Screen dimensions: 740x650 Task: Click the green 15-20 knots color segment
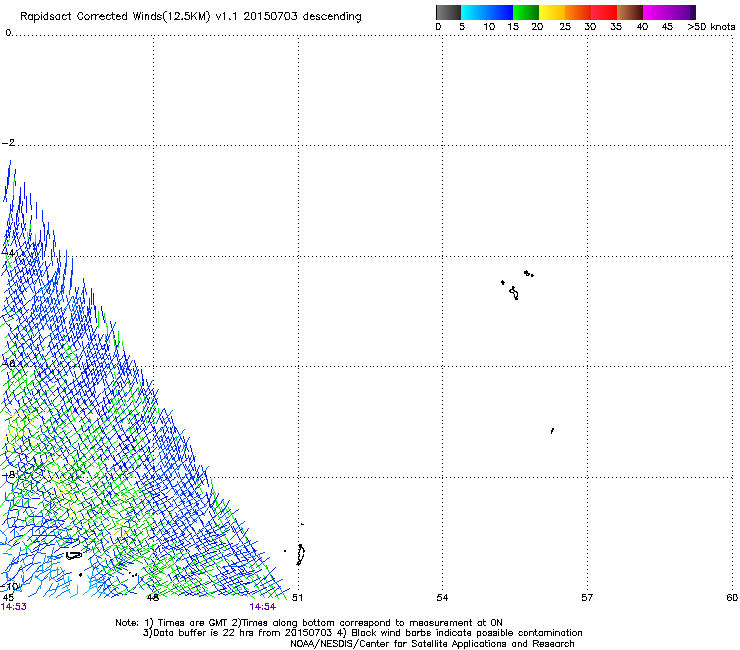pyautogui.click(x=526, y=12)
